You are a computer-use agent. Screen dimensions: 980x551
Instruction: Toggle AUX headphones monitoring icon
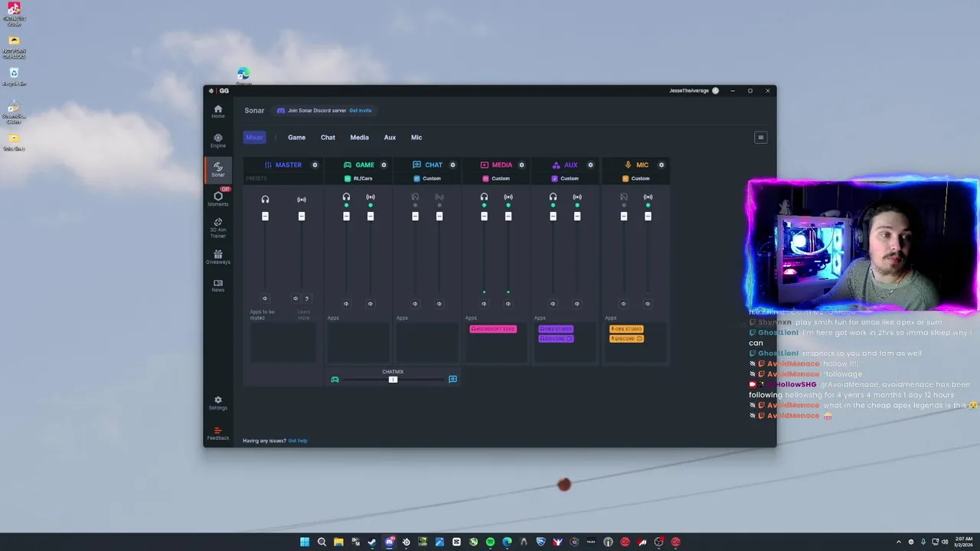coord(553,197)
